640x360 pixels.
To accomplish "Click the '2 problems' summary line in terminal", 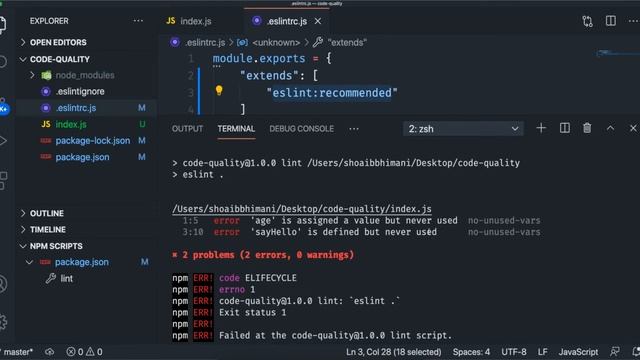I will (263, 255).
